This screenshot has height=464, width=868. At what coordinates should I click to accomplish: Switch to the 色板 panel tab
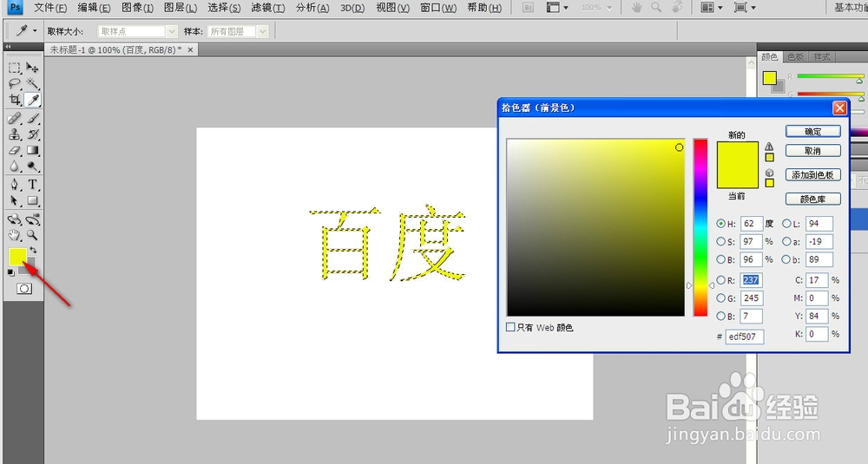pos(795,57)
